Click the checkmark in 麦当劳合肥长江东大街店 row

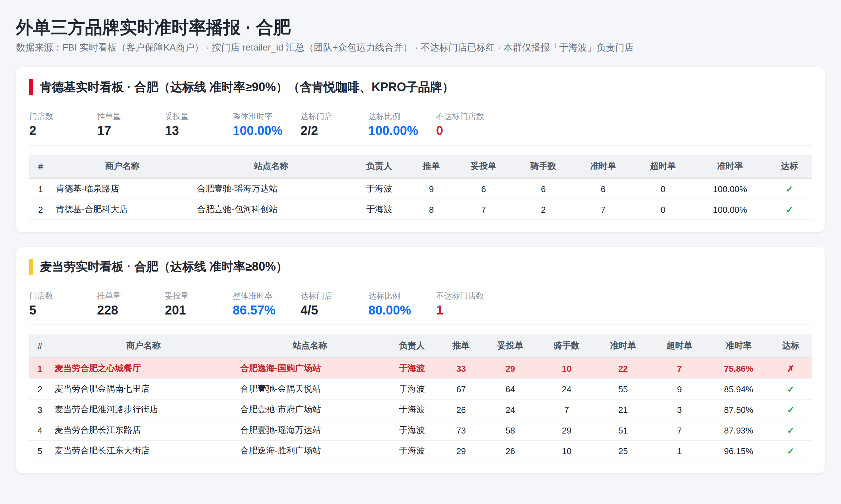[x=790, y=451]
